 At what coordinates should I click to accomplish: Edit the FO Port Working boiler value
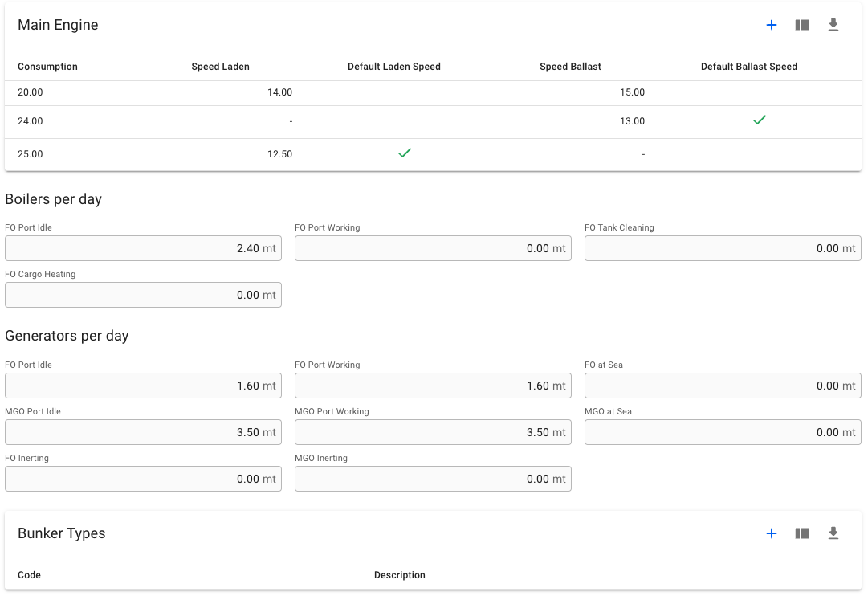[433, 248]
